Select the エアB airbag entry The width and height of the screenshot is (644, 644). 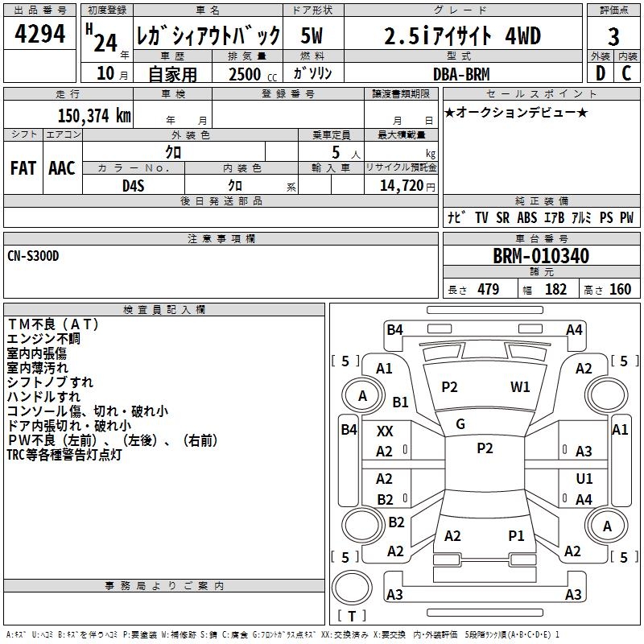(555, 217)
